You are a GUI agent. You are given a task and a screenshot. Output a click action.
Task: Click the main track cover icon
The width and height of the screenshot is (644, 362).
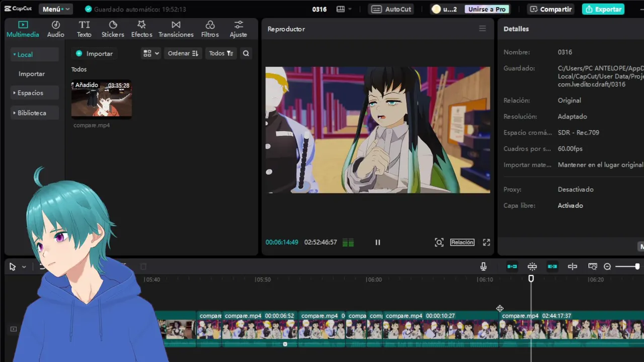(x=14, y=329)
